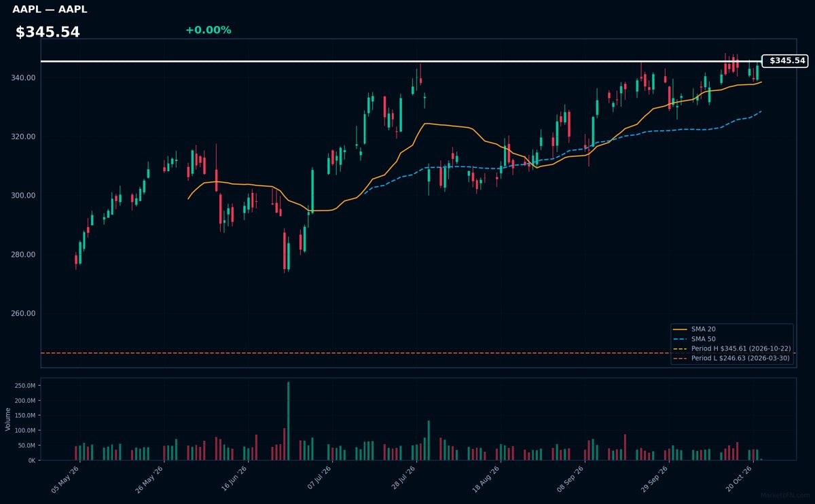Click the 07 Jul '26 date label
The image size is (815, 504).
pyautogui.click(x=319, y=479)
